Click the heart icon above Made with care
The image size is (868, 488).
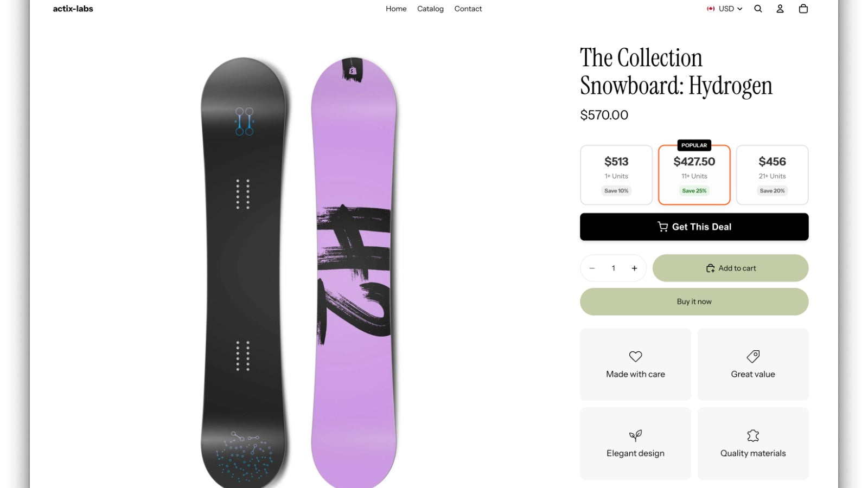click(x=635, y=356)
